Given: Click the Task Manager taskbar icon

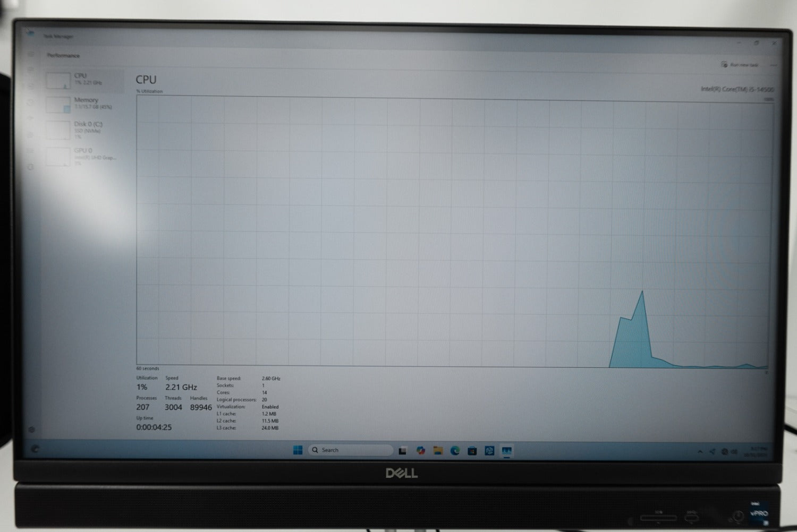Looking at the screenshot, I should click(x=506, y=451).
